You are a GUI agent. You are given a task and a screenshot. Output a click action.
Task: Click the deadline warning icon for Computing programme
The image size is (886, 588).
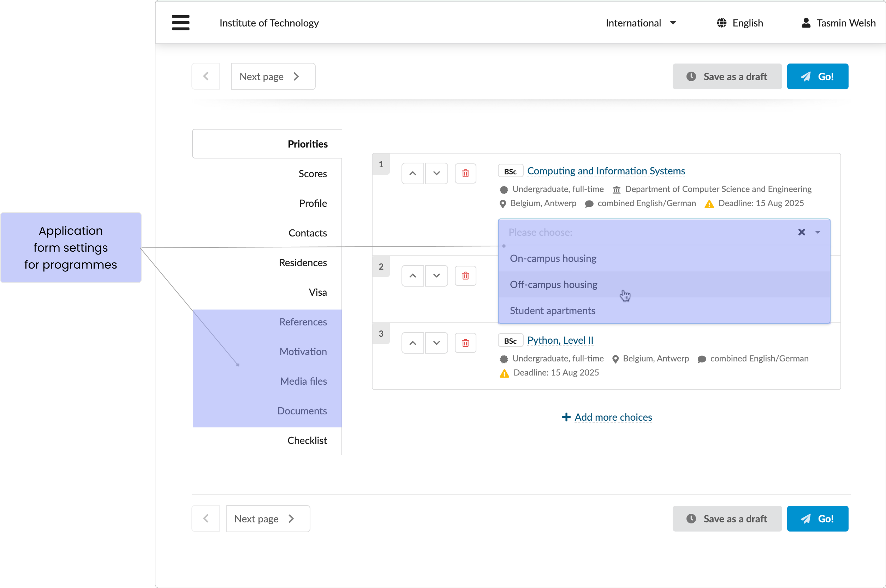[x=709, y=204]
